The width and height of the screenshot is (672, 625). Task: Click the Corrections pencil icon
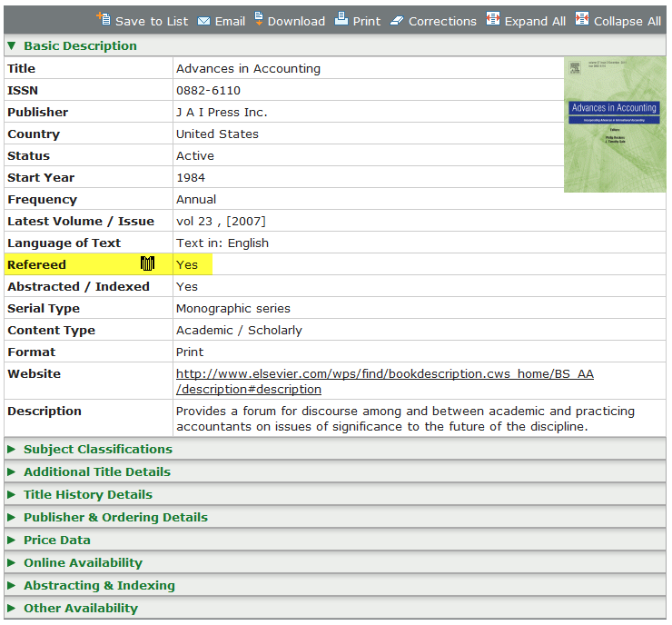coord(397,21)
